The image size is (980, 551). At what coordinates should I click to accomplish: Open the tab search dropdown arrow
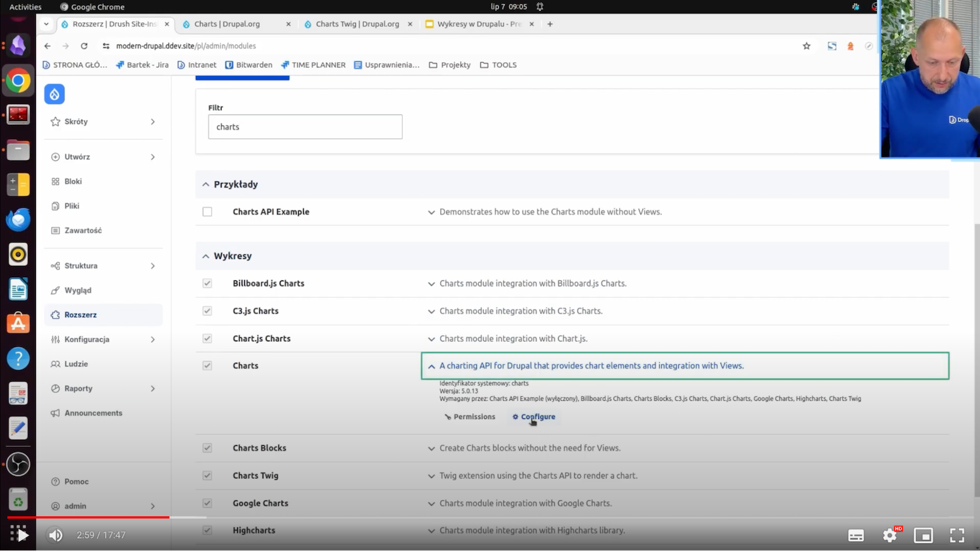tap(46, 24)
